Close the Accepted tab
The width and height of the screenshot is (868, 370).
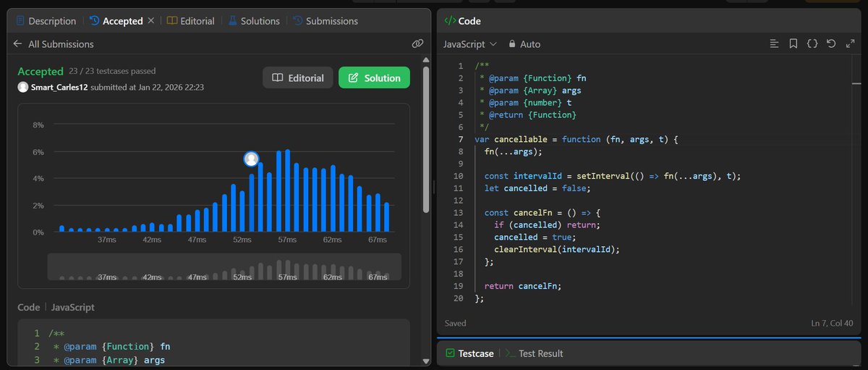[151, 21]
